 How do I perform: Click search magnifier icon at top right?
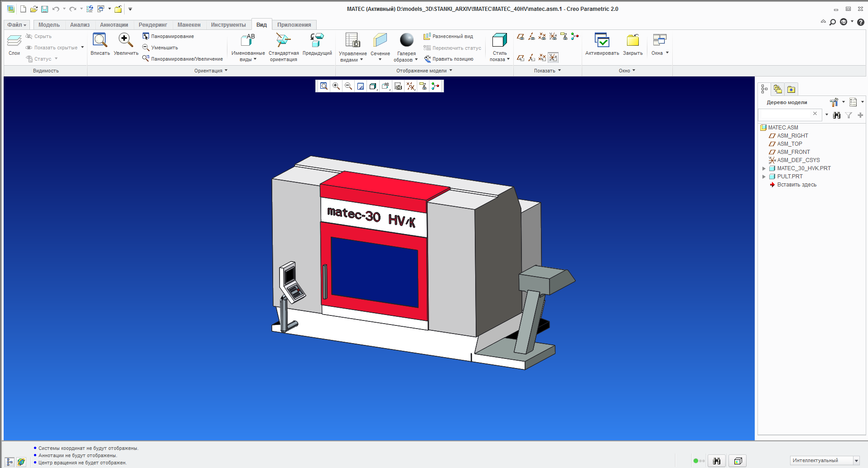coord(833,22)
